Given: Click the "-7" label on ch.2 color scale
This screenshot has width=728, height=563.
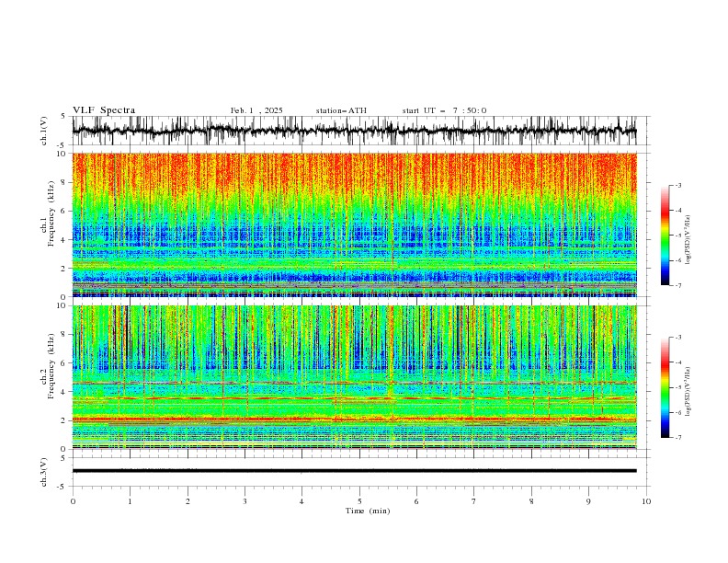Looking at the screenshot, I should tap(678, 438).
